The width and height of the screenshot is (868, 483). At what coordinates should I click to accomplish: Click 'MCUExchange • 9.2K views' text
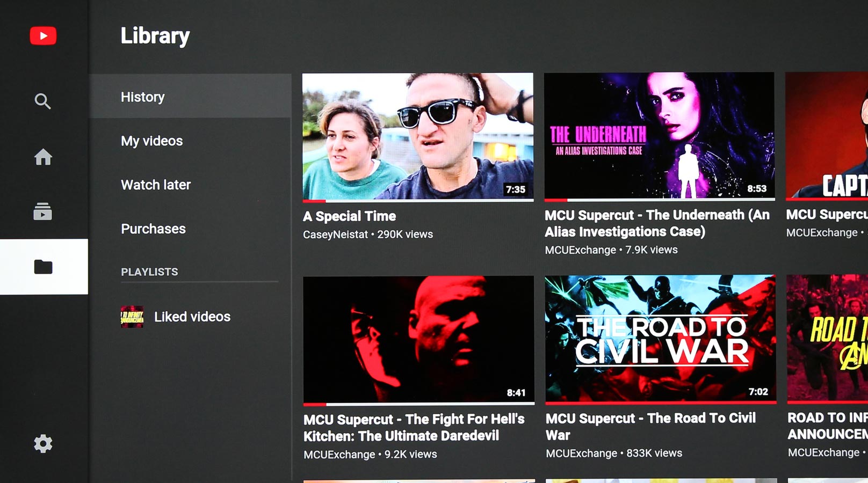point(371,455)
